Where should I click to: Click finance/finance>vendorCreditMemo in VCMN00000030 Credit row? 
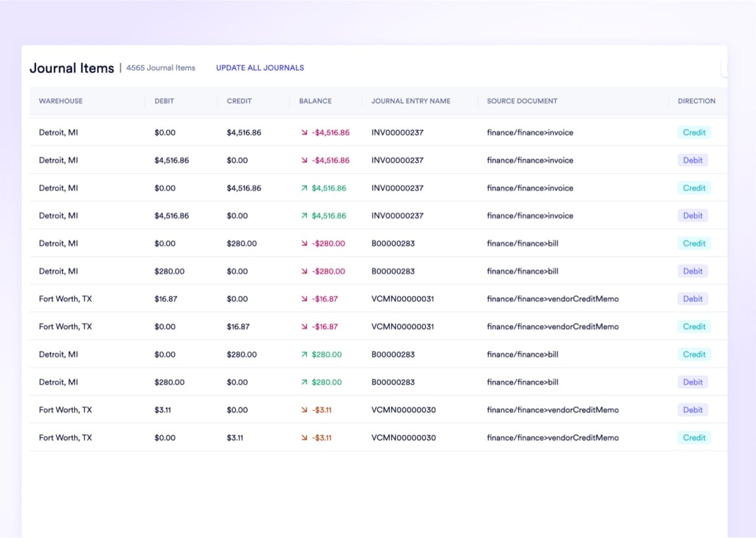pos(553,438)
